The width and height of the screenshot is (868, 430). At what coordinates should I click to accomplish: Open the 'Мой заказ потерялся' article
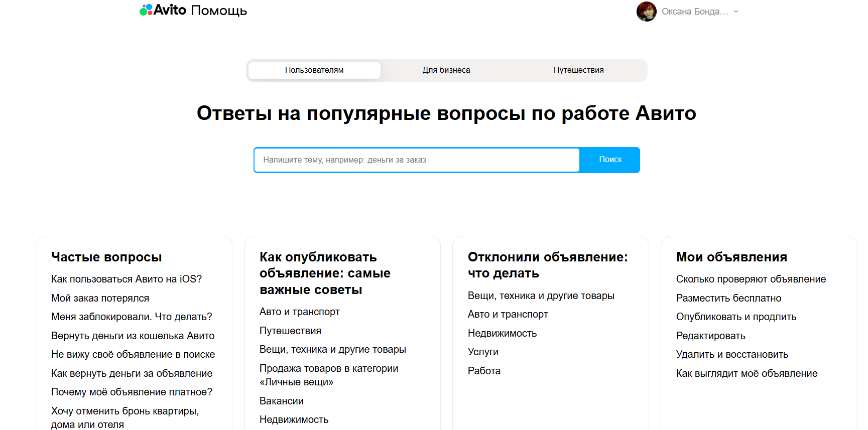[x=100, y=298]
